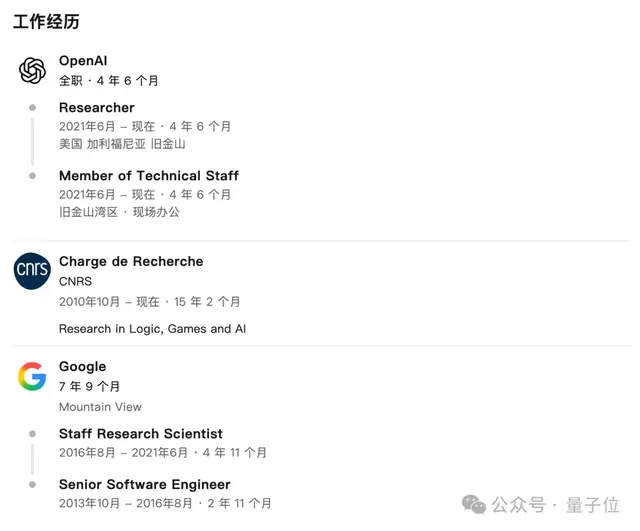Viewport: 640px width, 531px height.
Task: Click the CNRS logo icon
Action: [32, 271]
